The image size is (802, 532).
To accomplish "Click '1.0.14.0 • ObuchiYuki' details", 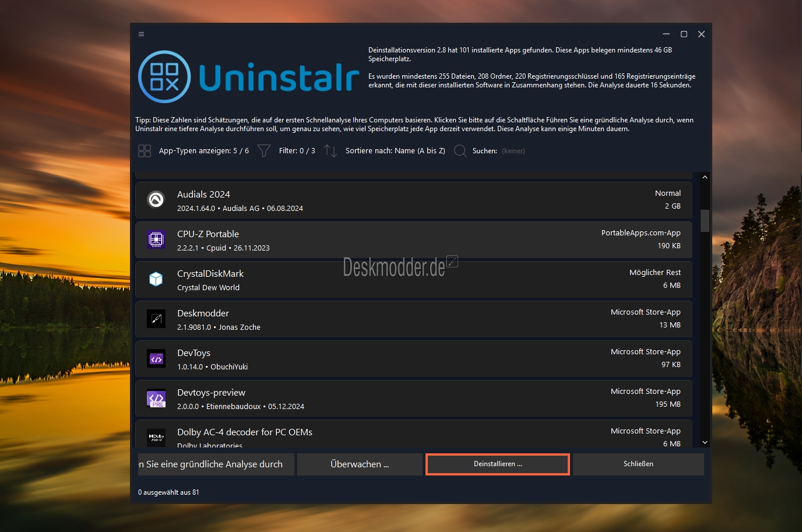I will (212, 367).
